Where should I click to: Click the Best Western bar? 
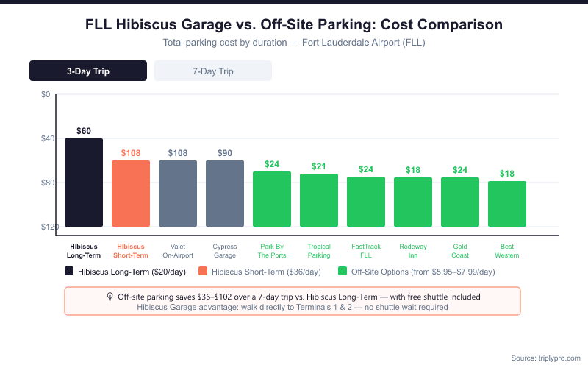click(x=507, y=204)
